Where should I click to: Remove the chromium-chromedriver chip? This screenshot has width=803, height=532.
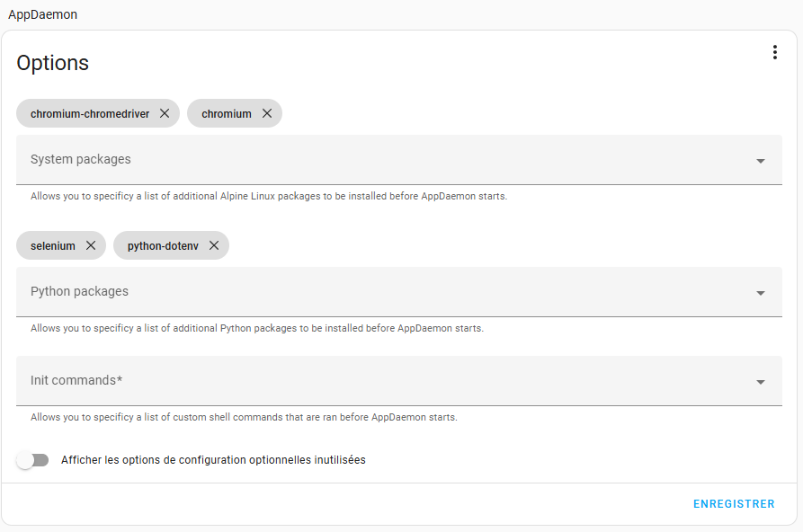(165, 113)
